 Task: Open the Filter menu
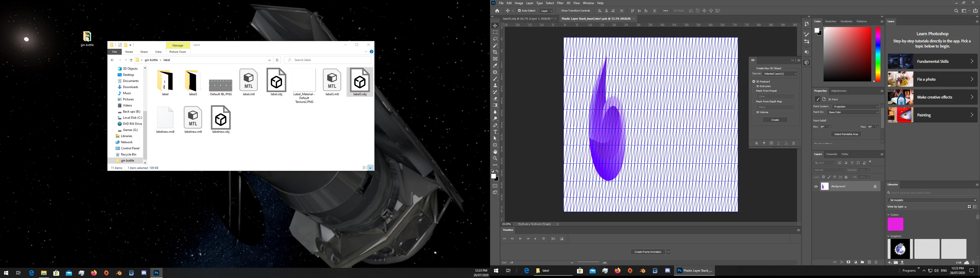pos(560,3)
